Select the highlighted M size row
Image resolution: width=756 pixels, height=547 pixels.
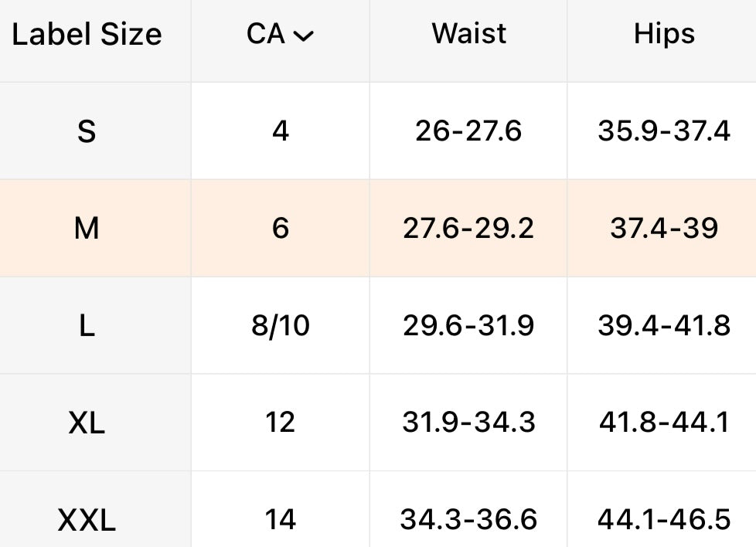point(87,229)
